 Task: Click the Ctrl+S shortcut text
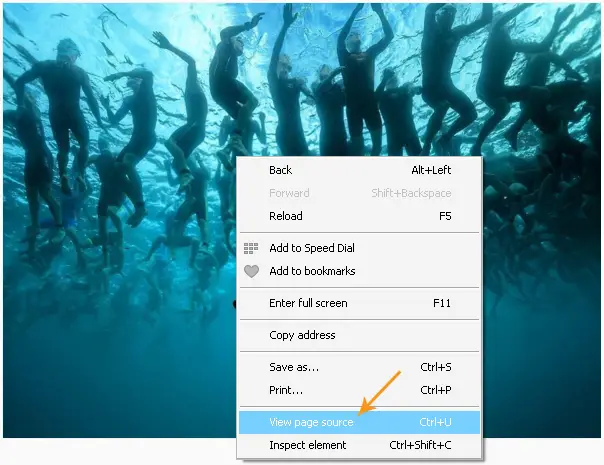point(436,367)
